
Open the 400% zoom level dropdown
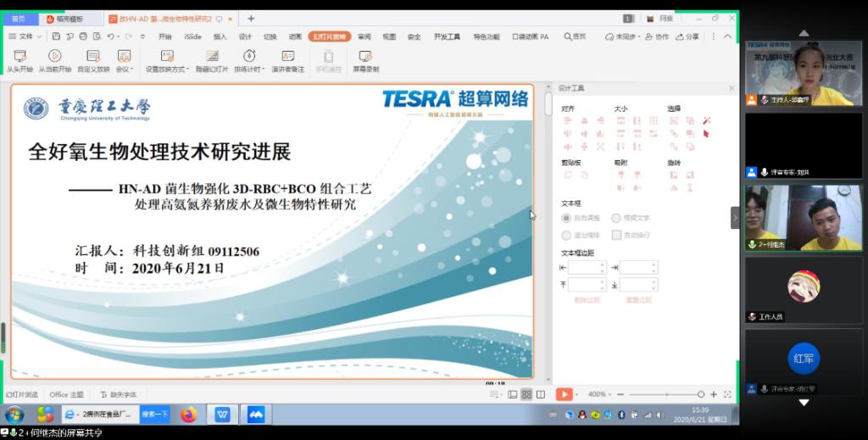[599, 394]
